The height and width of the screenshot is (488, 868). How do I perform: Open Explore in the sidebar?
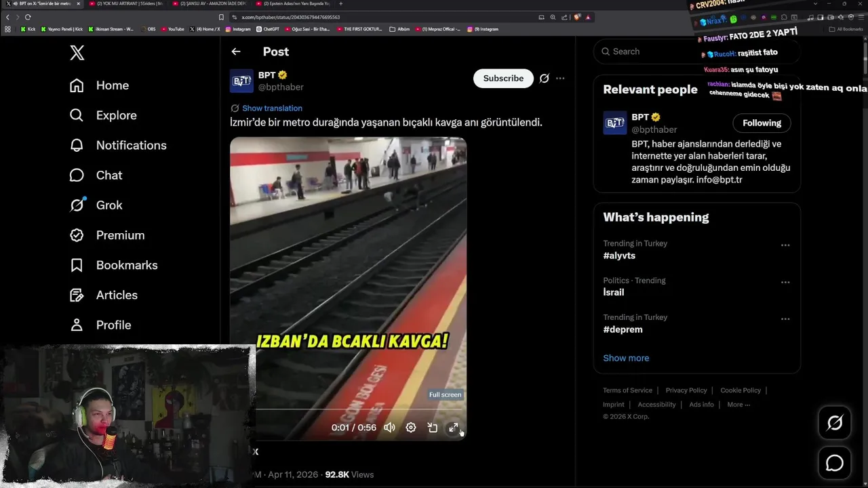103,115
